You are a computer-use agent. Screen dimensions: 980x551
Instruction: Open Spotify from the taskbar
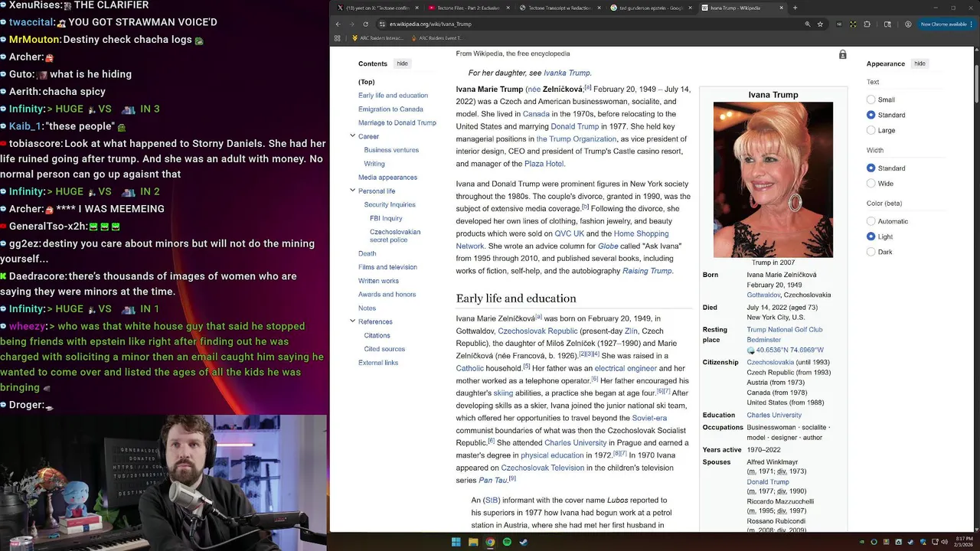click(x=507, y=542)
